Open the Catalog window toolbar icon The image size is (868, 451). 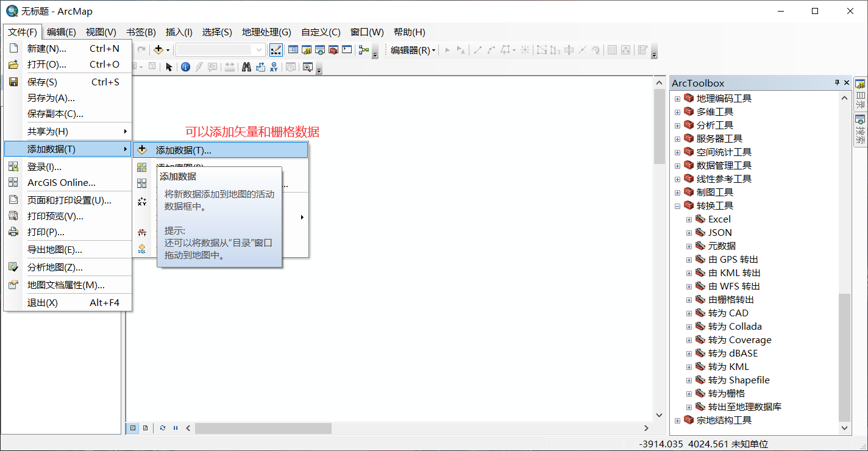307,50
